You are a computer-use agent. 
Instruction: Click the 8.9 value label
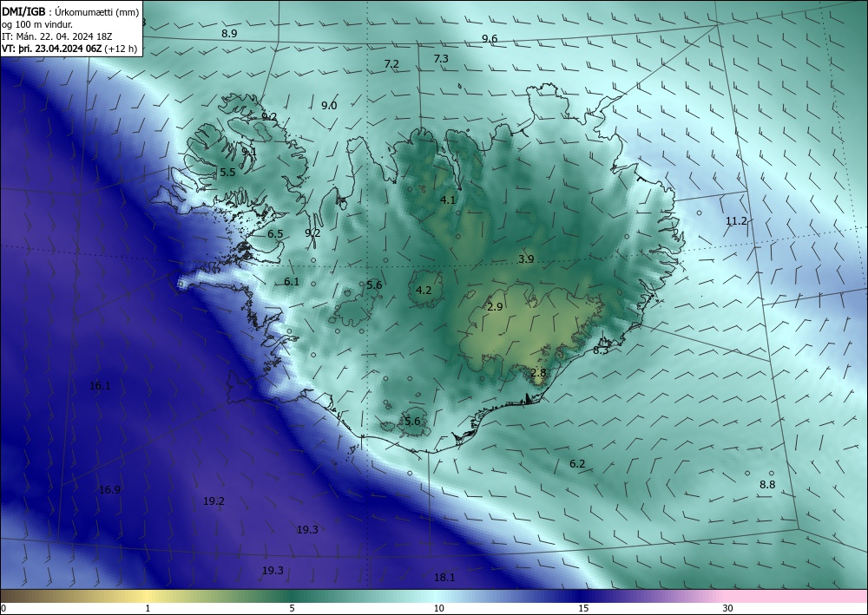pyautogui.click(x=229, y=33)
